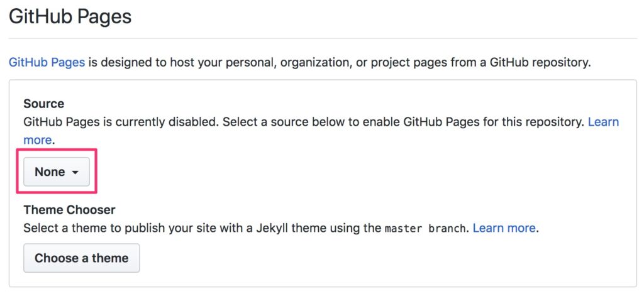Viewport: 644px width, 296px height.
Task: Open Learn more link in Theme Chooser
Action: pos(504,228)
